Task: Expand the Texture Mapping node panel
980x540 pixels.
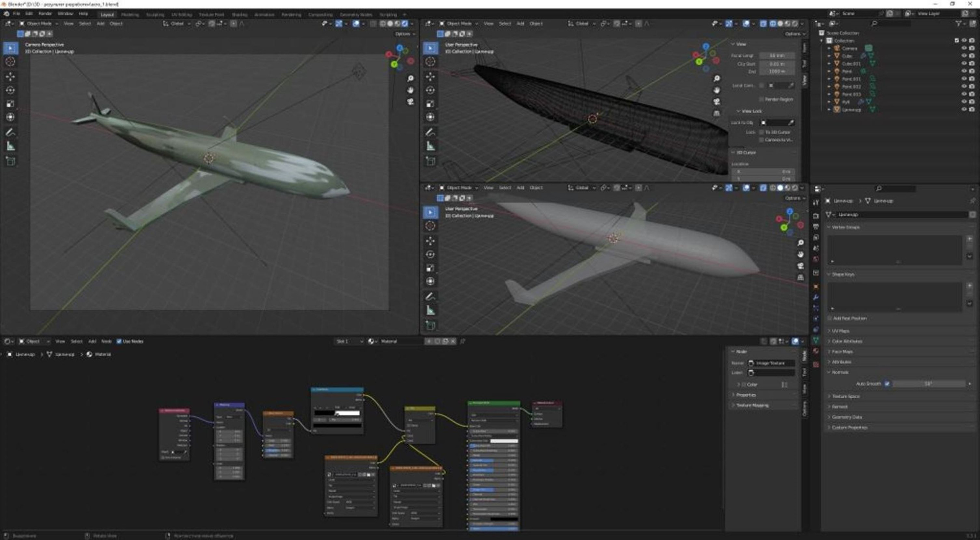Action: (x=752, y=405)
